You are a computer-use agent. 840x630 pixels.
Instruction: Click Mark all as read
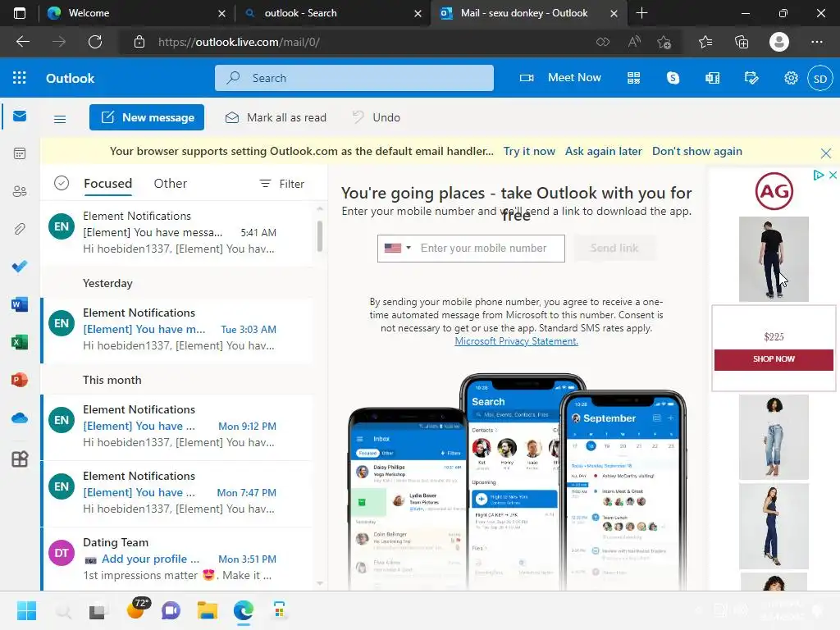(x=276, y=117)
